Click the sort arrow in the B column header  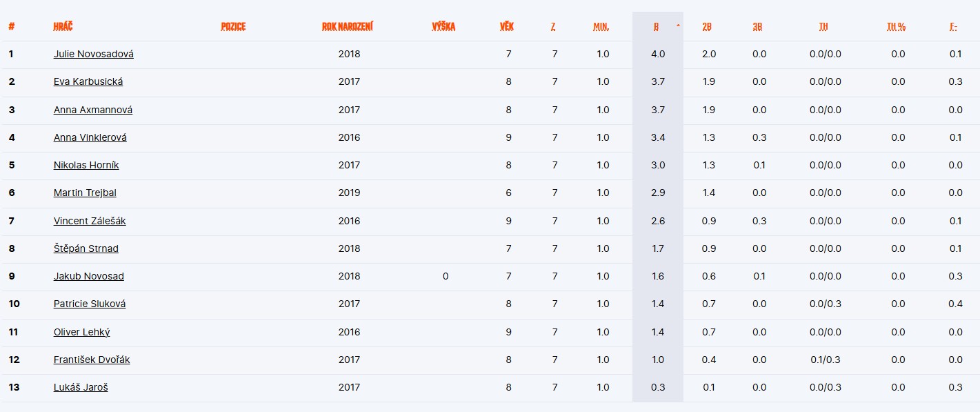[x=678, y=25]
